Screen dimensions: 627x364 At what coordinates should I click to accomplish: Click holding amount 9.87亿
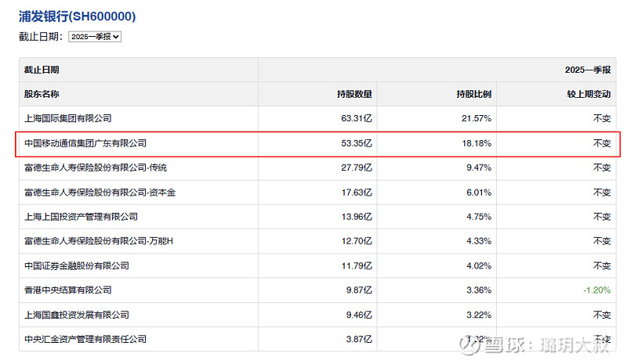(x=359, y=290)
